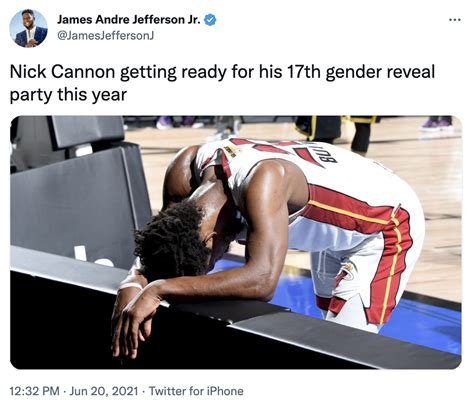Click the blue verified checkmark badge
This screenshot has height=409, width=474.
(x=210, y=20)
